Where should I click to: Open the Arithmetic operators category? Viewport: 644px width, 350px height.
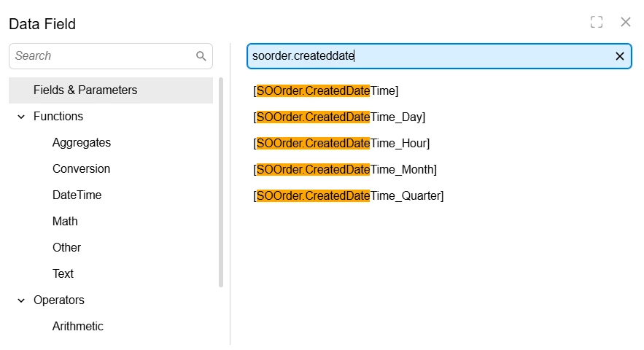pyautogui.click(x=77, y=326)
